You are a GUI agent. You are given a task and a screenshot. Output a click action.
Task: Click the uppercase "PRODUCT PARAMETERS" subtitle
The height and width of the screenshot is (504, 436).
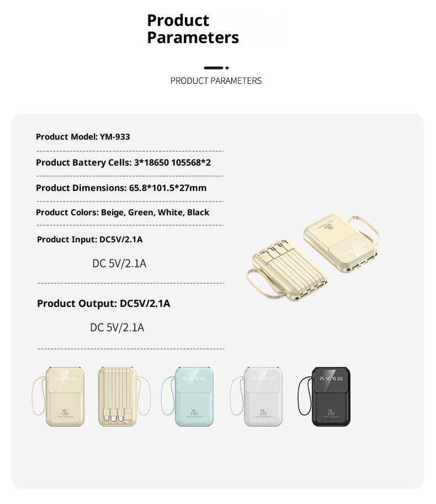coord(216,81)
